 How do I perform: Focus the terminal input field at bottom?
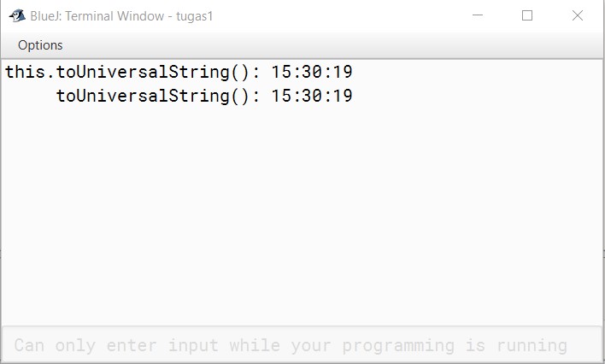point(302,344)
